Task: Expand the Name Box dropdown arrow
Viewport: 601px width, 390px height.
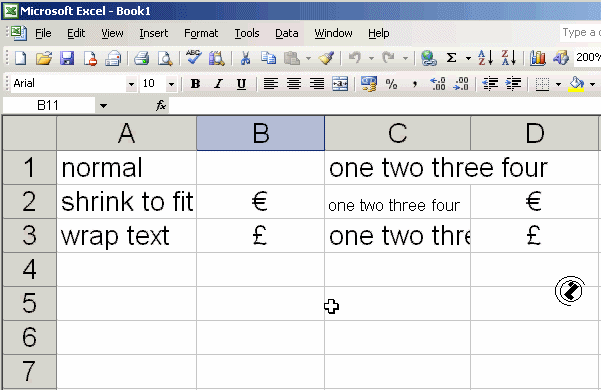Action: click(x=103, y=106)
